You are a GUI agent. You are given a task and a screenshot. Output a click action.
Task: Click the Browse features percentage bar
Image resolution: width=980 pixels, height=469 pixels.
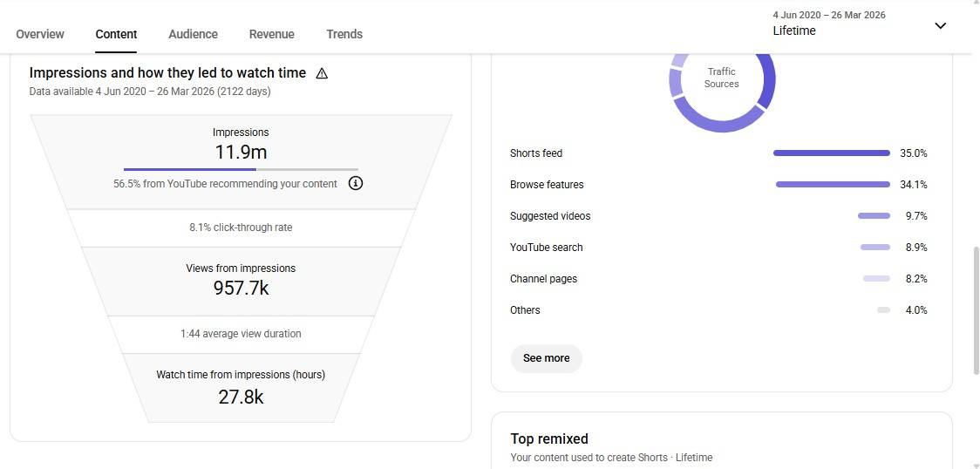[x=833, y=185]
